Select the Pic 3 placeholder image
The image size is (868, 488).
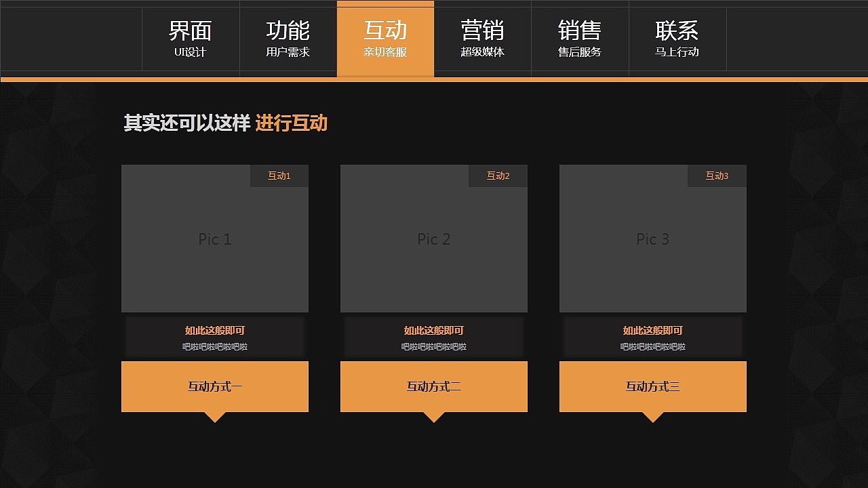pyautogui.click(x=652, y=239)
